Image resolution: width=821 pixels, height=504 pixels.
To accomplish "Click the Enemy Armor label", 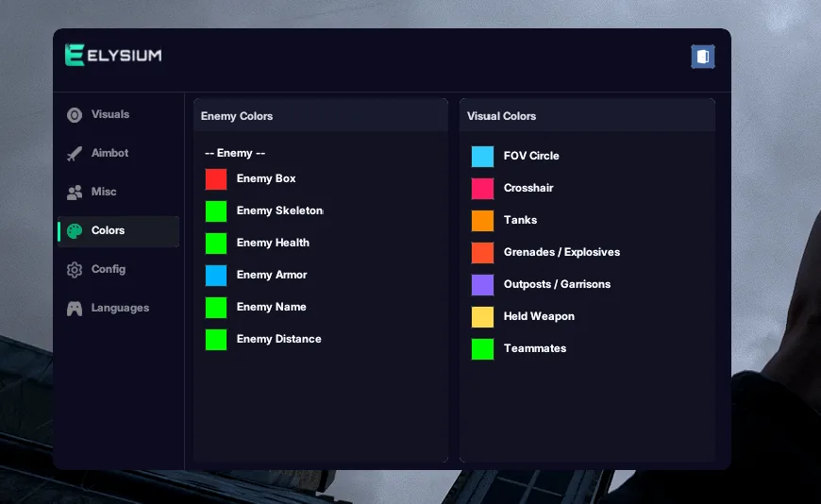I will click(272, 275).
